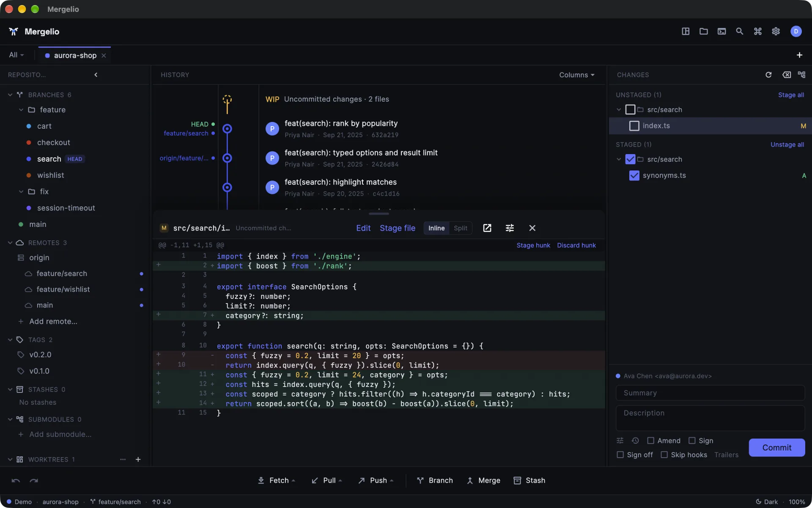
Task: Click the redo arrow in bottom toolbar
Action: click(x=34, y=480)
